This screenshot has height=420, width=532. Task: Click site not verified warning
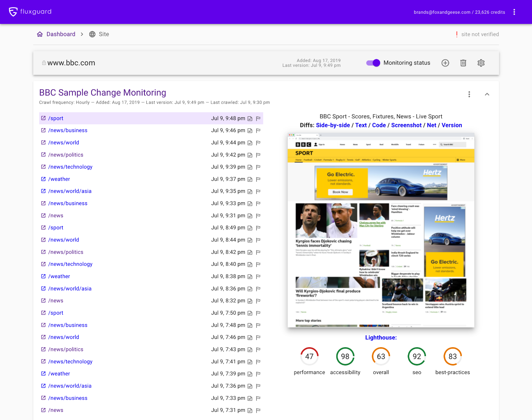click(x=477, y=34)
